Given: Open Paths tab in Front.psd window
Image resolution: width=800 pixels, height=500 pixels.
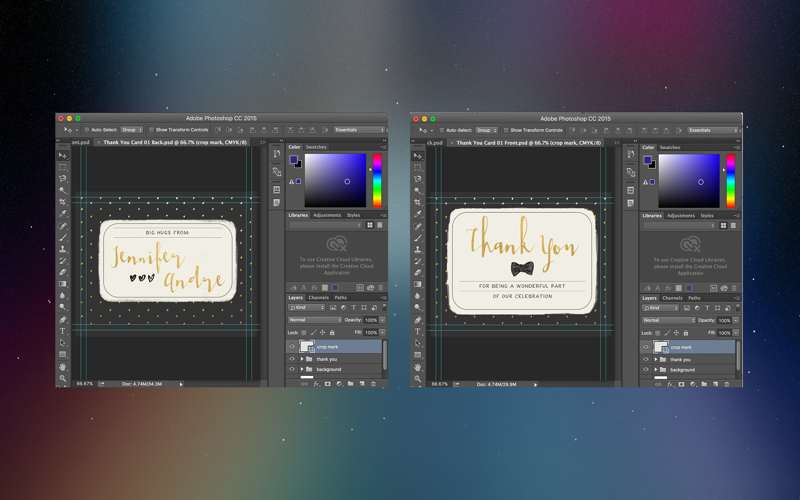Looking at the screenshot, I should point(694,298).
